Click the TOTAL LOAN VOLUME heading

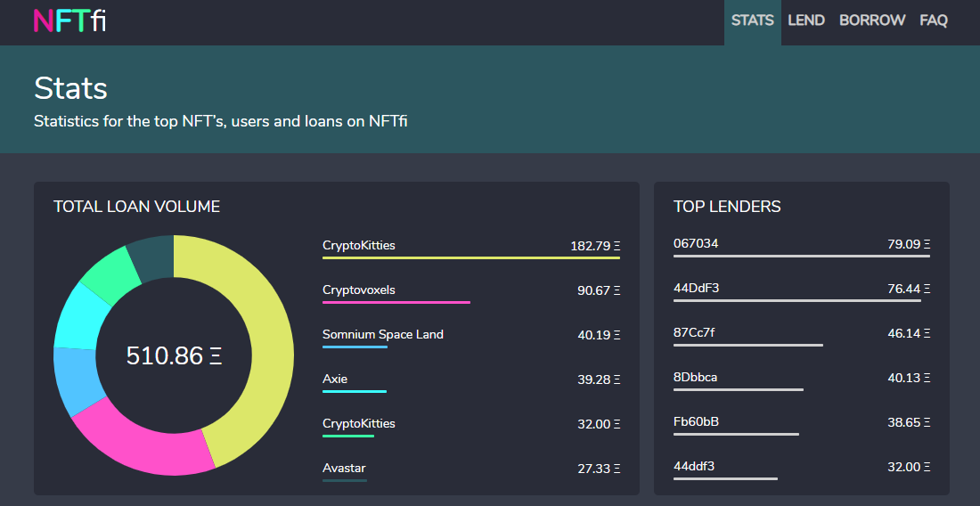[x=137, y=207]
